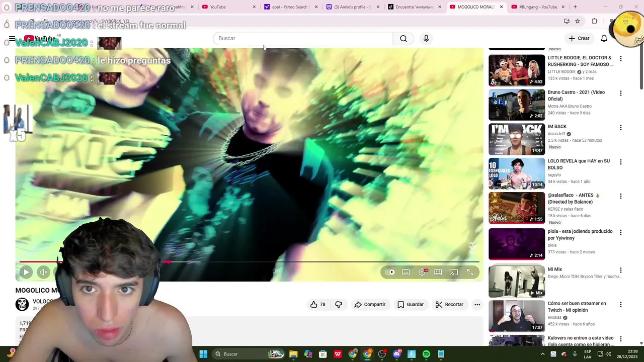This screenshot has height=362, width=644.
Task: Click the search magnifier button next to Buscar
Action: (x=404, y=38)
